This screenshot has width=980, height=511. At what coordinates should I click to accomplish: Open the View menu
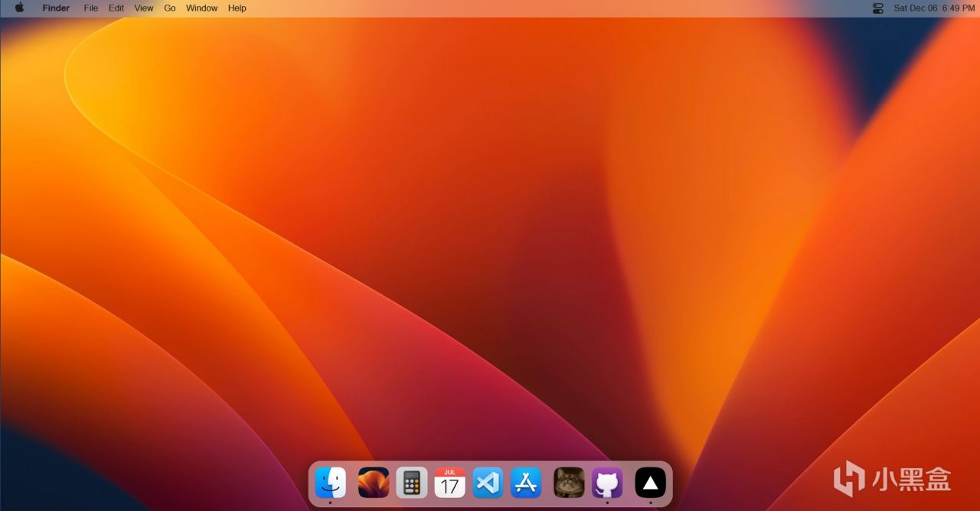coord(144,8)
